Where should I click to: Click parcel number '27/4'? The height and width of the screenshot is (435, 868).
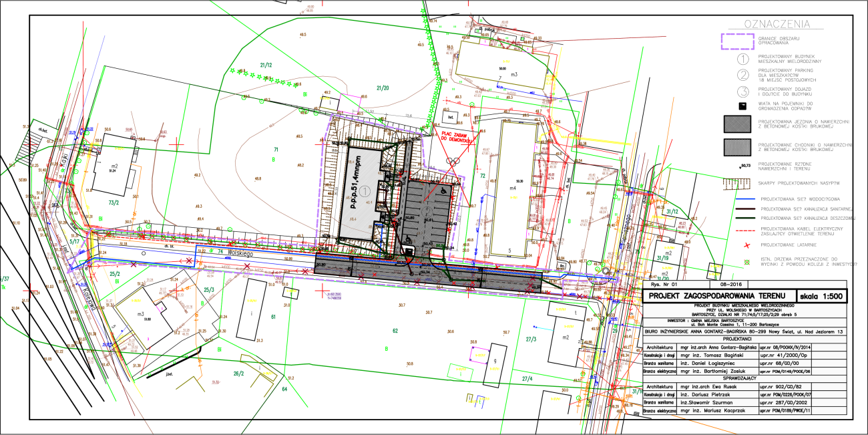[527, 378]
